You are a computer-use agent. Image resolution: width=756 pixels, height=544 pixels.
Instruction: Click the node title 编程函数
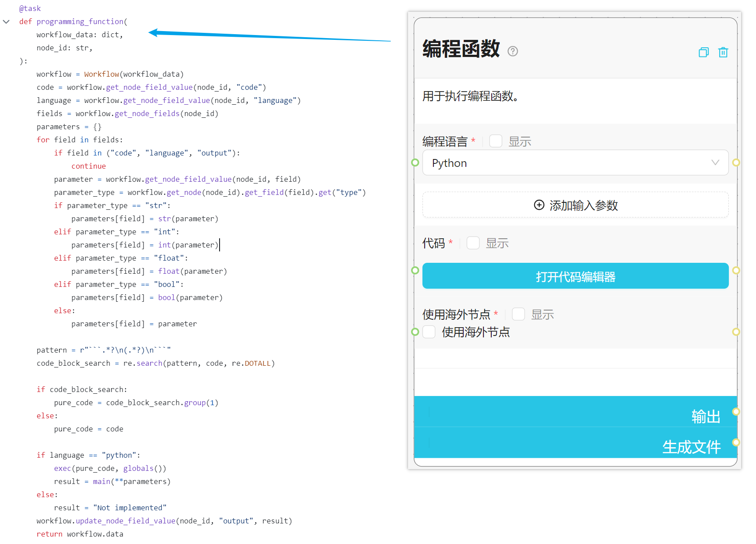pyautogui.click(x=461, y=49)
